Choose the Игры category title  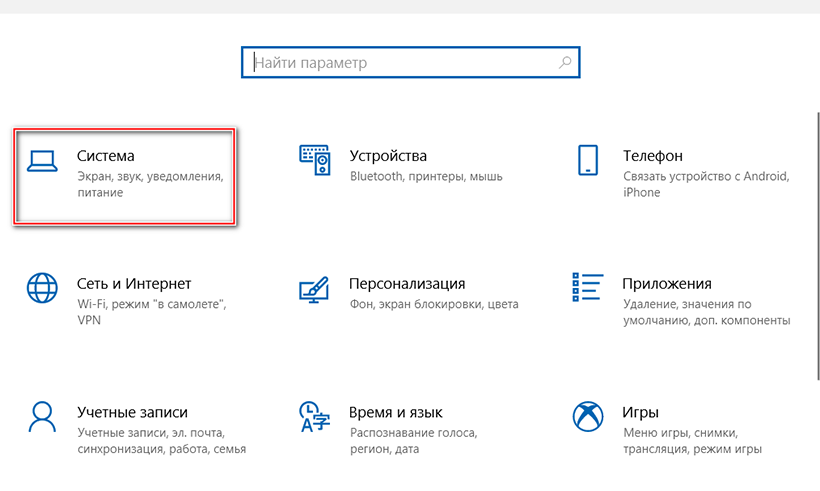(640, 412)
